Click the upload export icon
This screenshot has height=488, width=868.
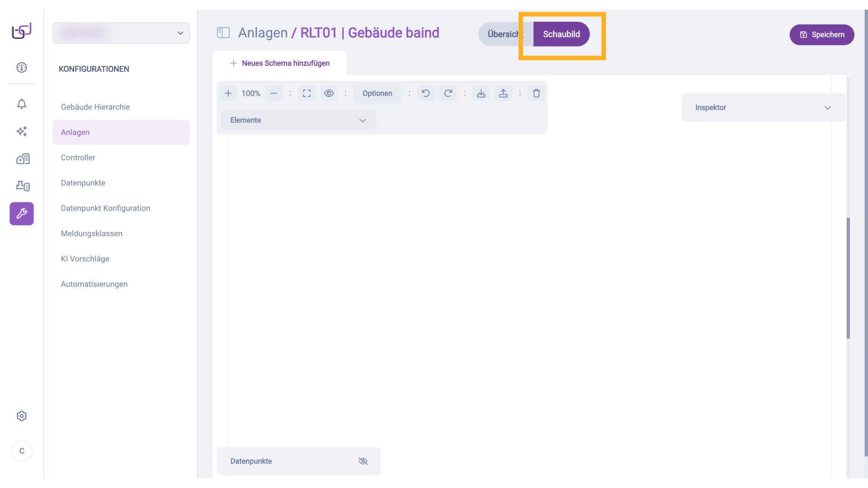coord(503,94)
